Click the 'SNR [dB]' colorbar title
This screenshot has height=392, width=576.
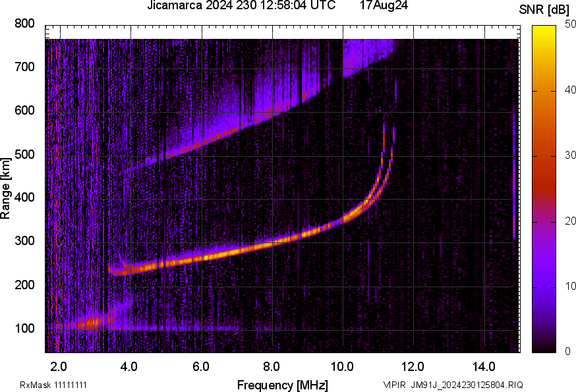click(x=544, y=9)
